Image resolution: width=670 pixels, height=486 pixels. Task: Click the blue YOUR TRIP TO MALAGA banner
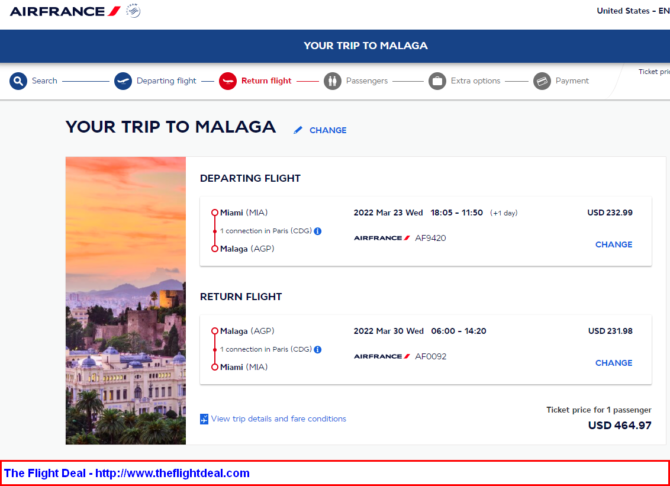[x=335, y=46]
